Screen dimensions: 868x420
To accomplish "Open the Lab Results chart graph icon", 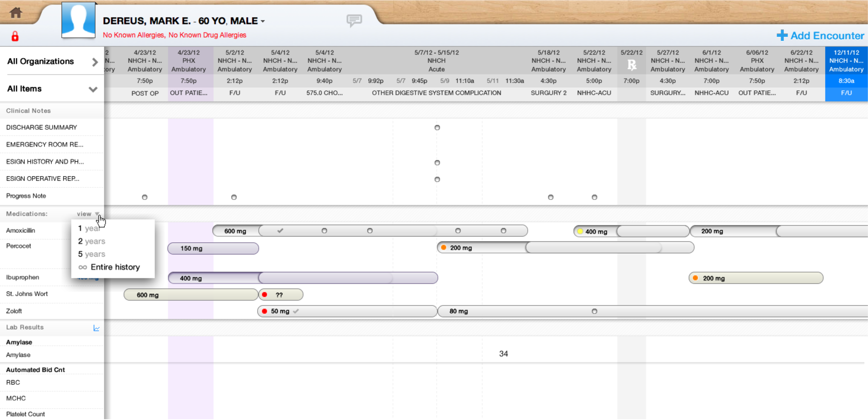I will (96, 328).
